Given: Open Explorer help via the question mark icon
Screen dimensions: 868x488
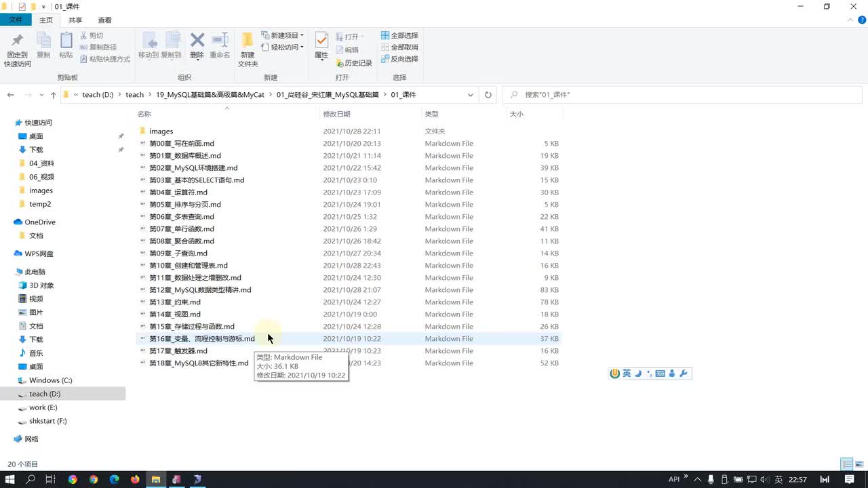Looking at the screenshot, I should [x=862, y=20].
